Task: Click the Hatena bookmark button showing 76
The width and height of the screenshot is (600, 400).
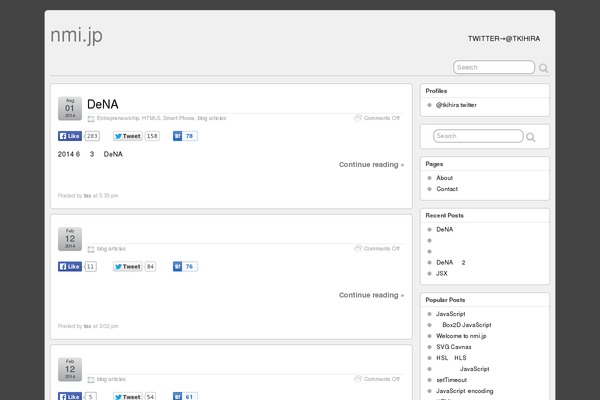Action: pyautogui.click(x=185, y=266)
